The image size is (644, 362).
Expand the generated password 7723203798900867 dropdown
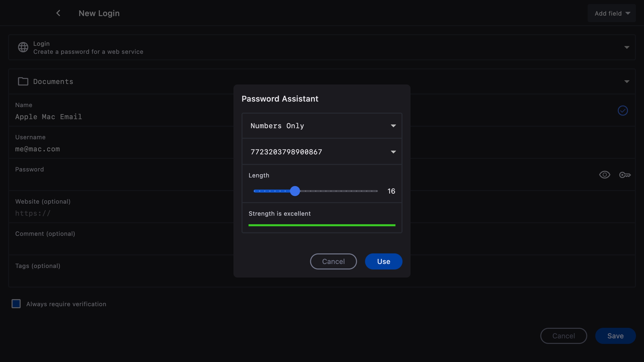pos(393,152)
